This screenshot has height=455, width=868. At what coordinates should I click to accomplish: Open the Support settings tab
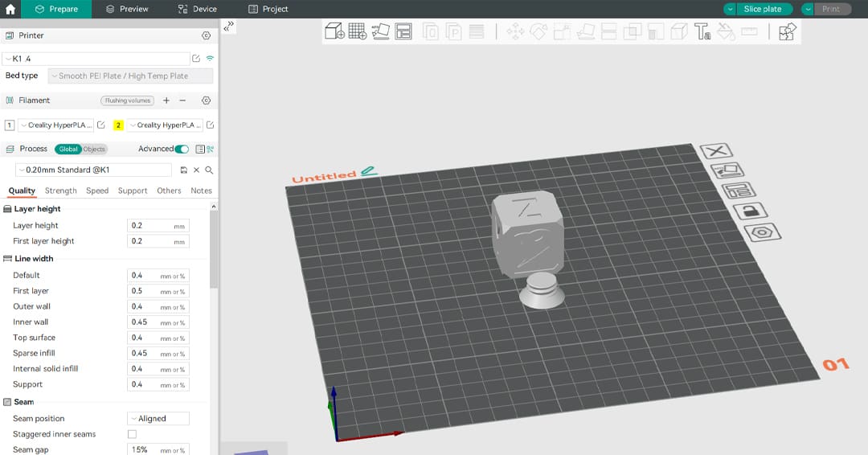pyautogui.click(x=133, y=191)
